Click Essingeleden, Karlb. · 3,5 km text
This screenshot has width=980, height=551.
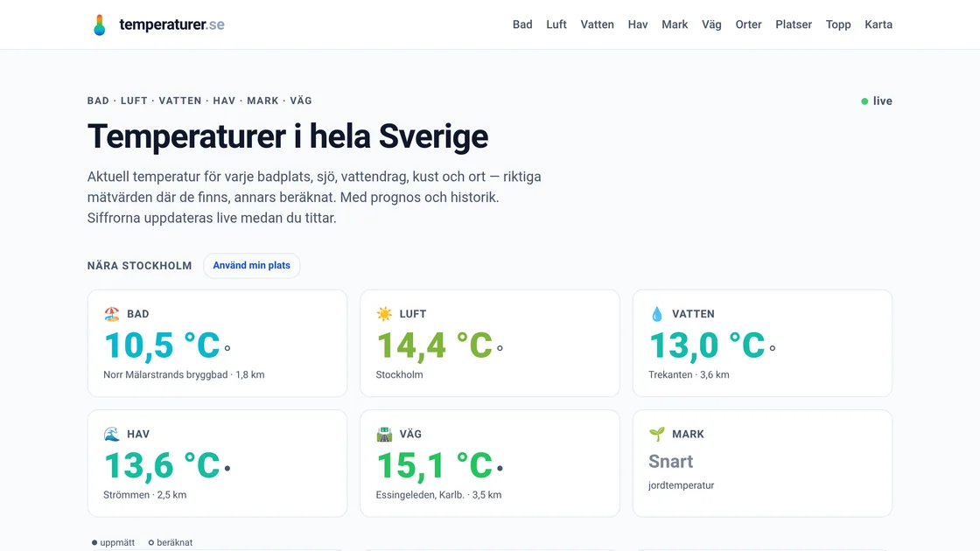tap(438, 495)
